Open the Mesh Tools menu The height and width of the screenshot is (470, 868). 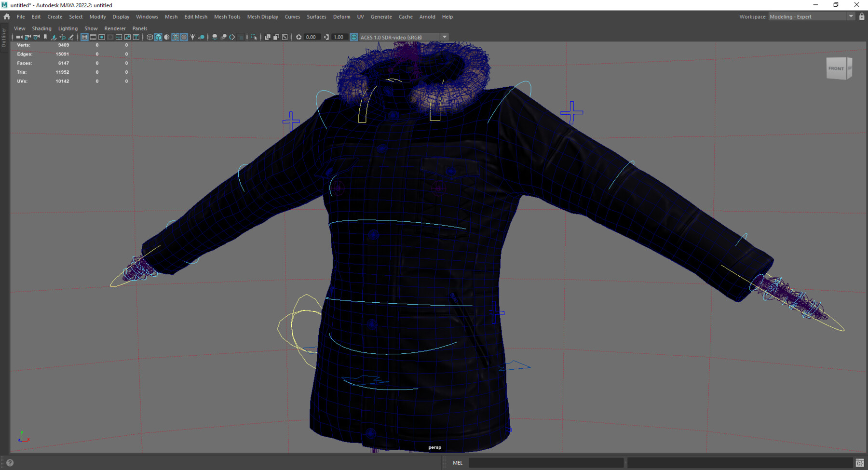pos(227,16)
